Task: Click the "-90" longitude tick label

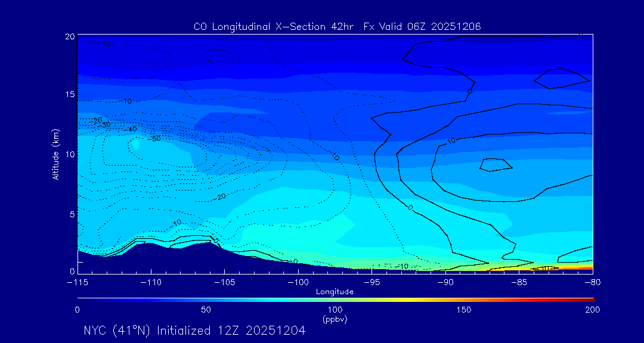Action: click(445, 282)
